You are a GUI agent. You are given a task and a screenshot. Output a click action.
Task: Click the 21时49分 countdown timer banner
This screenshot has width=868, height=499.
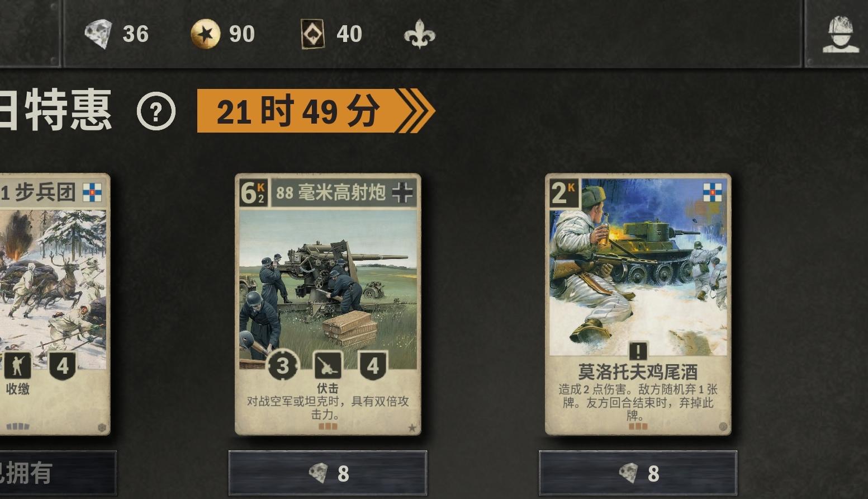(x=316, y=111)
